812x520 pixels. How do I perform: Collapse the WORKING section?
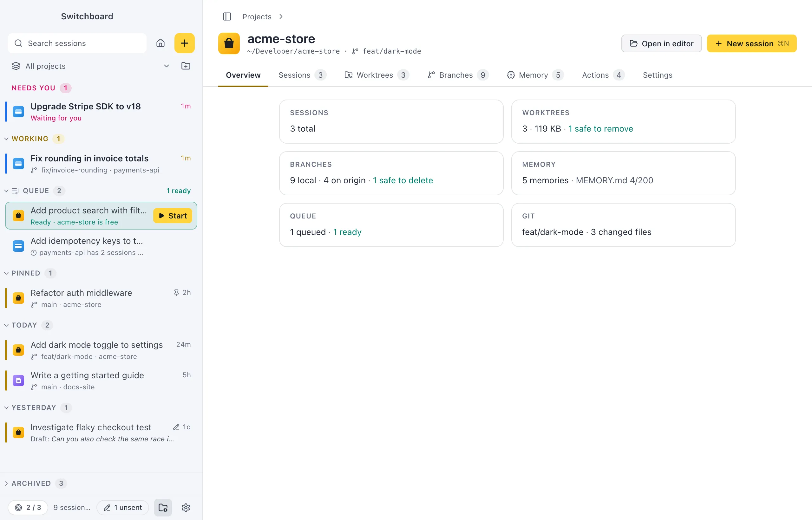[x=6, y=139]
